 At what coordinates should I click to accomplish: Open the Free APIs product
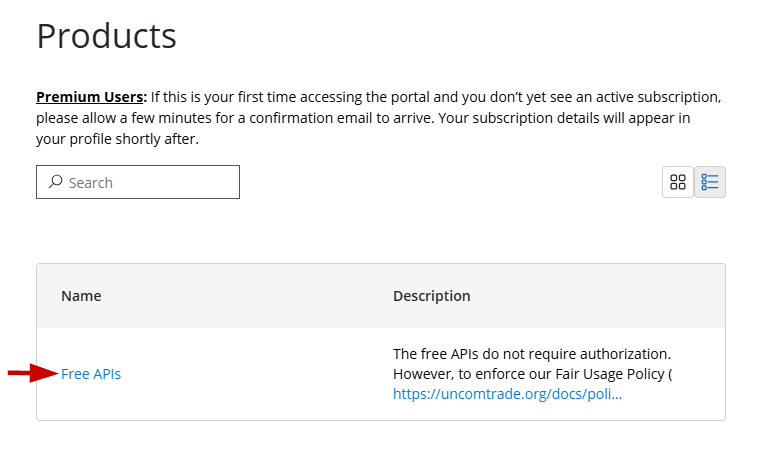tap(91, 374)
